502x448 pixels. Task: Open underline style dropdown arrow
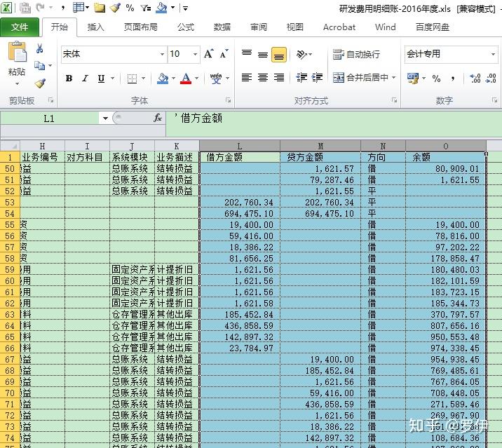(112, 78)
